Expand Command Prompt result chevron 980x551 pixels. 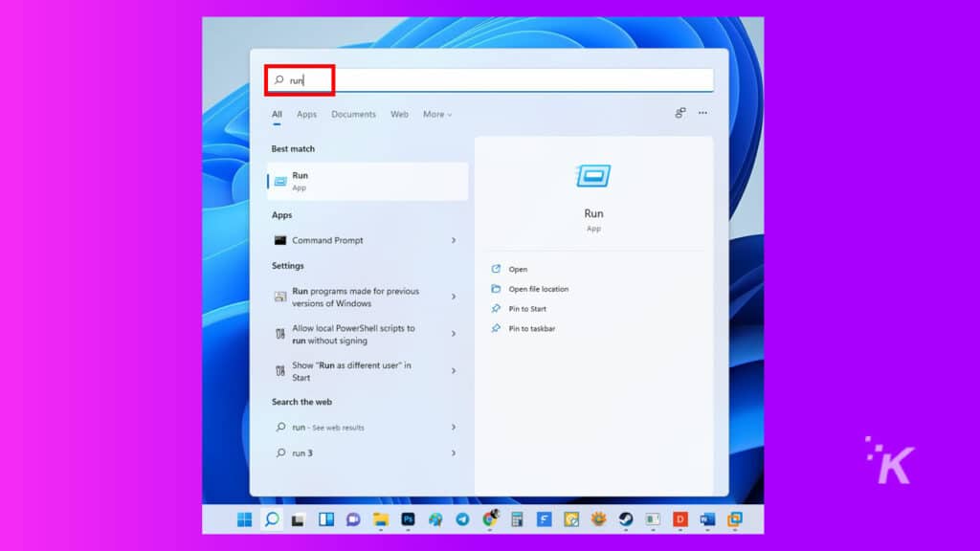point(454,240)
